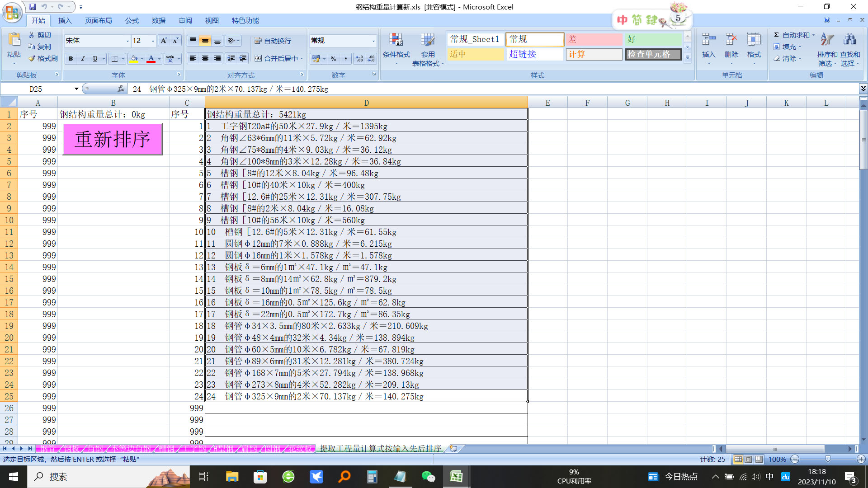Screen dimensions: 868x488
Task: Click the Insert Function fx icon
Action: (x=121, y=89)
